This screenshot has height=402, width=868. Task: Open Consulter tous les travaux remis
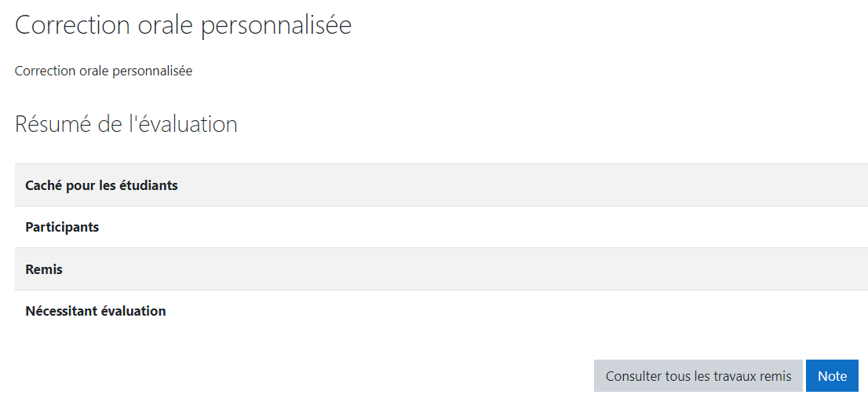tap(698, 376)
